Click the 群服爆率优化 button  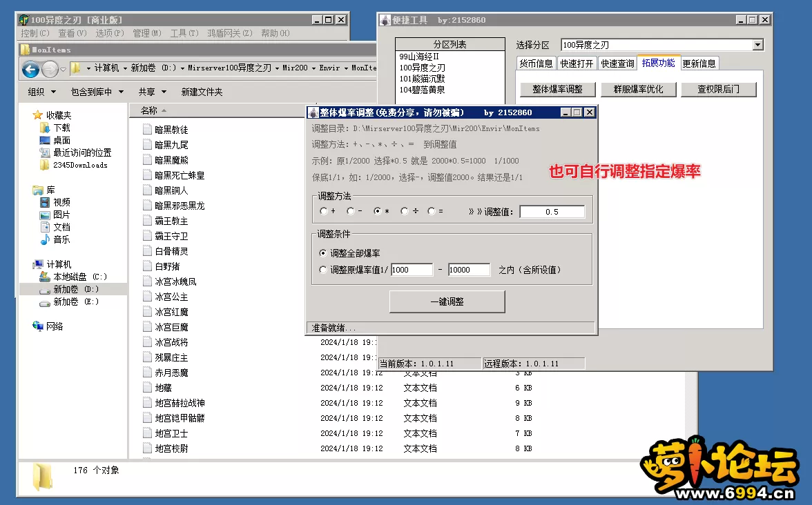638,90
